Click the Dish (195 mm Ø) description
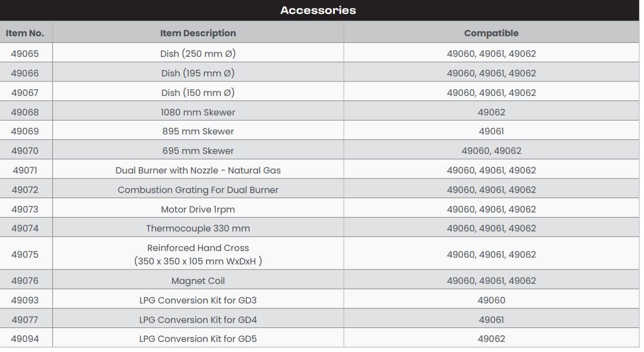 pyautogui.click(x=198, y=73)
